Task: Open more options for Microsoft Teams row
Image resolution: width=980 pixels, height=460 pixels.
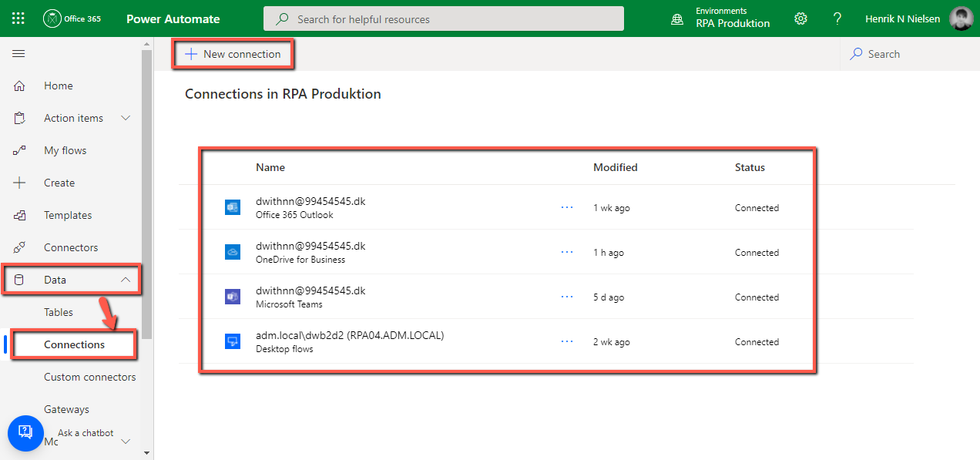Action: [568, 297]
